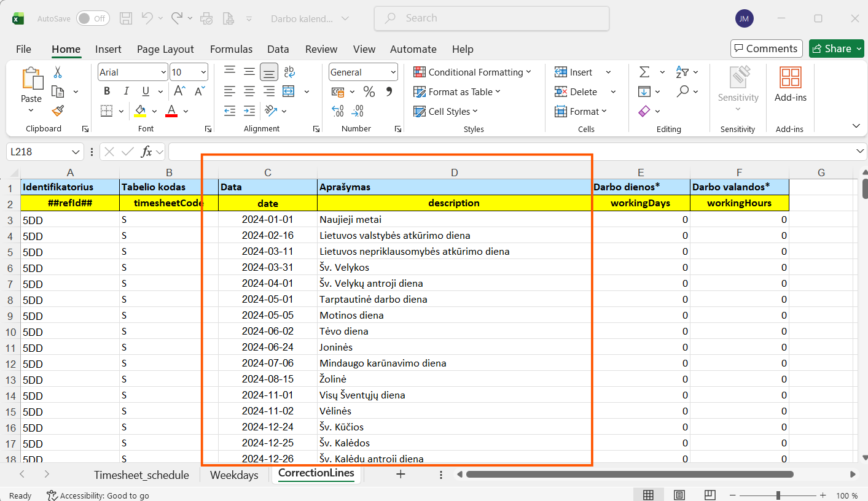The image size is (868, 501).
Task: Open the Name Box dropdown
Action: (76, 152)
